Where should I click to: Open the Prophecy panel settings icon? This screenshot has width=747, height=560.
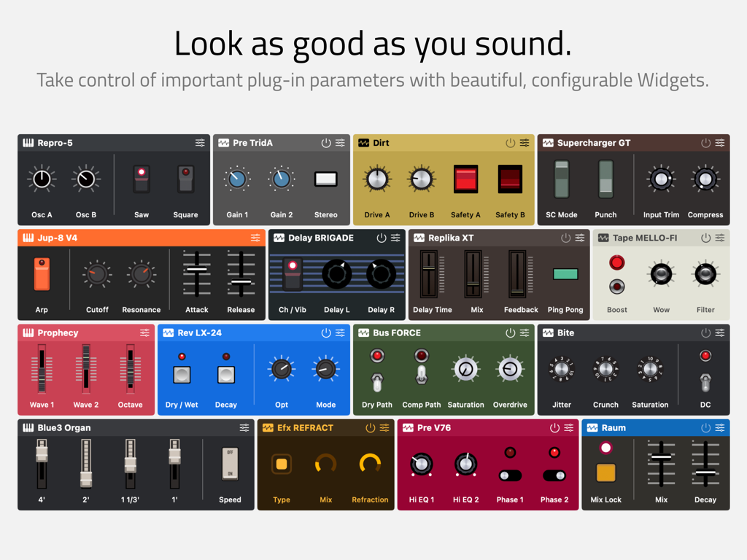(x=144, y=332)
